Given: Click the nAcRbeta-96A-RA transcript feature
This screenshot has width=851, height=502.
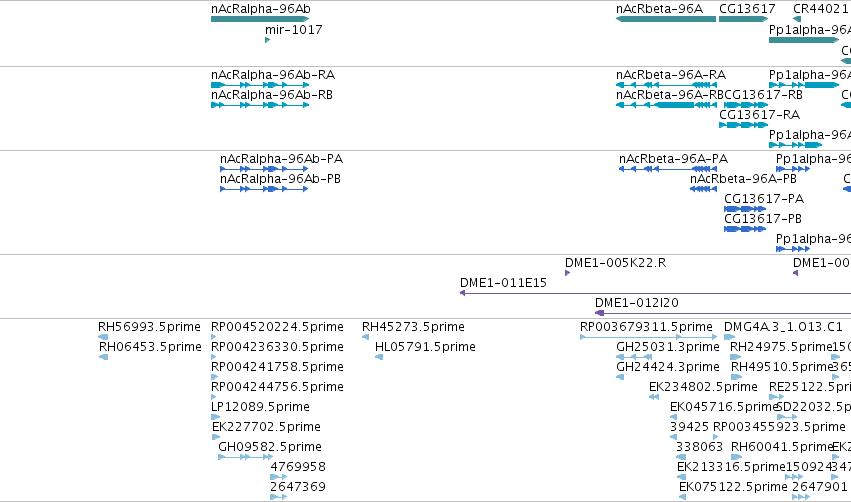Looking at the screenshot, I should point(666,85).
